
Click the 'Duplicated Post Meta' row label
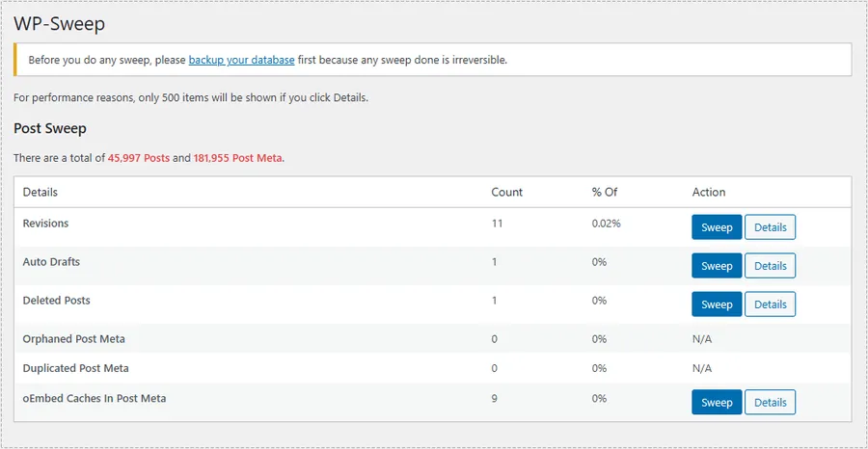[76, 368]
